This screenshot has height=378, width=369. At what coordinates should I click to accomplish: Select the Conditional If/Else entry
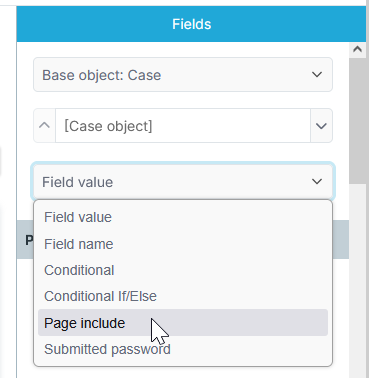(x=183, y=296)
